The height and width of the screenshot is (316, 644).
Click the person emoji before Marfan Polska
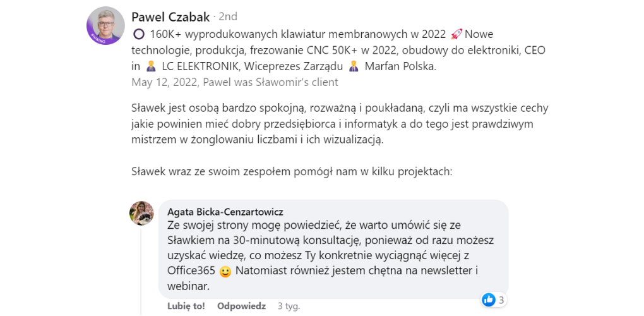354,66
